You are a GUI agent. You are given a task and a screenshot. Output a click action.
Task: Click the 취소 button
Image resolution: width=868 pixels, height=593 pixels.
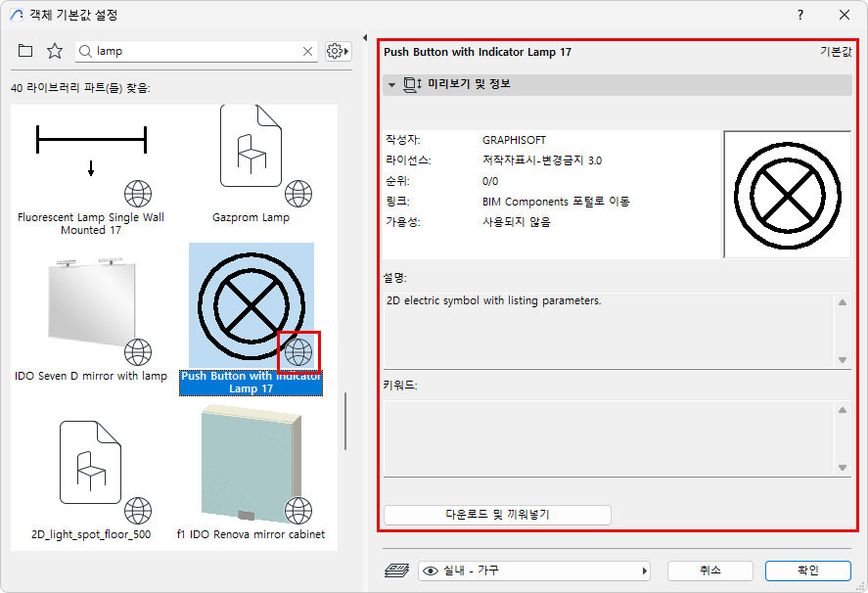click(710, 570)
